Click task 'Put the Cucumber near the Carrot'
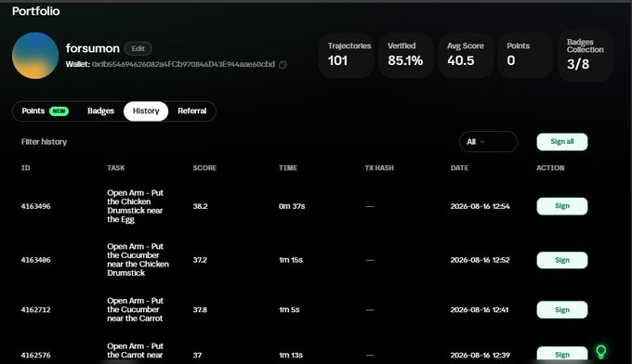The image size is (632, 364). tap(135, 309)
